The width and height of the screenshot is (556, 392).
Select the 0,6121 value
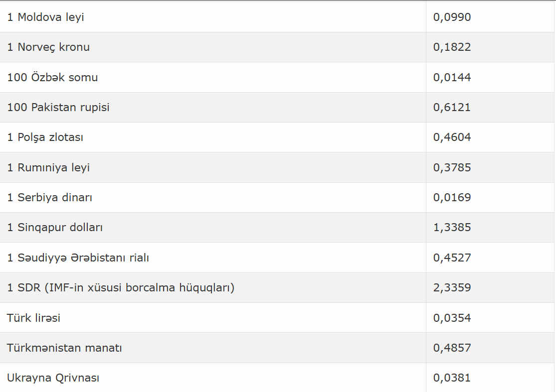(452, 107)
